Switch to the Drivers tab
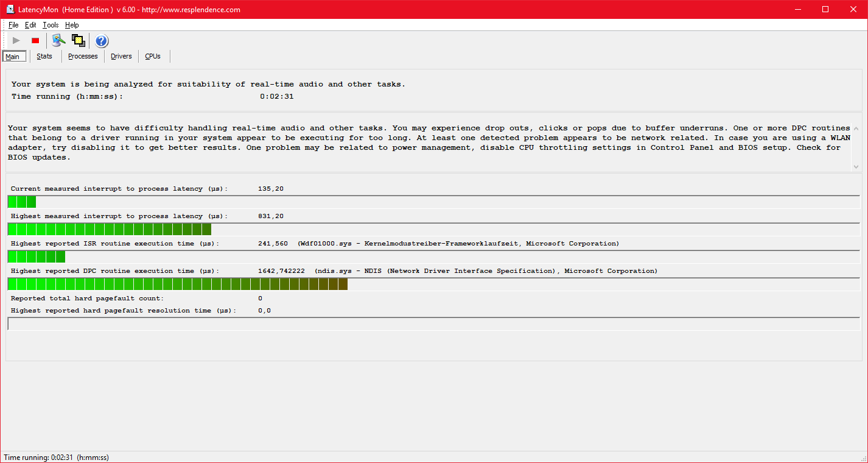868x463 pixels. pos(121,56)
